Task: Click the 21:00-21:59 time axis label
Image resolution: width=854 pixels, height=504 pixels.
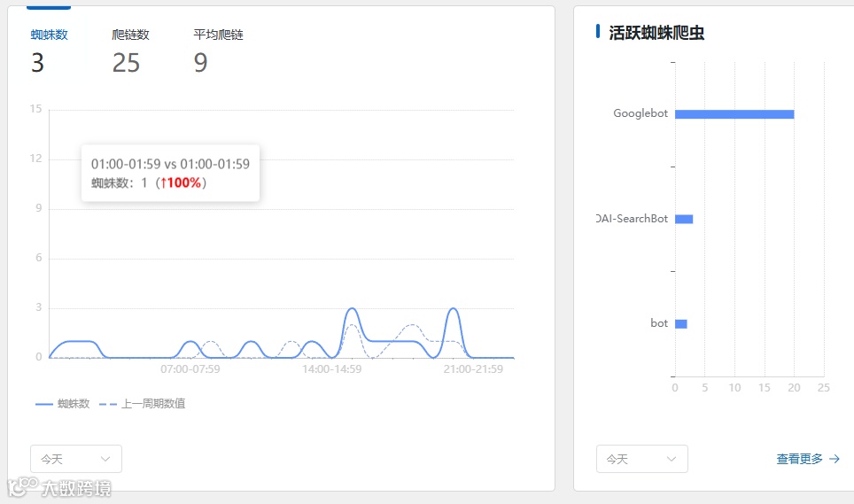Action: tap(473, 368)
